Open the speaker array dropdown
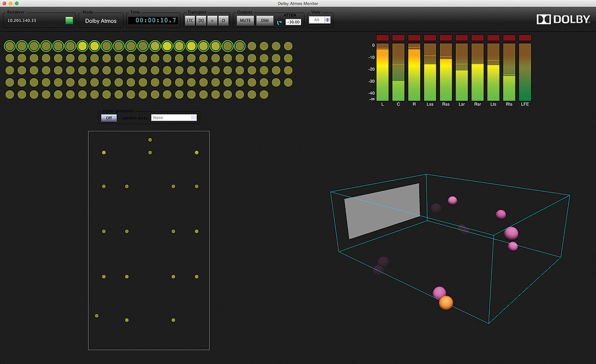Image resolution: width=596 pixels, height=364 pixels. [173, 118]
